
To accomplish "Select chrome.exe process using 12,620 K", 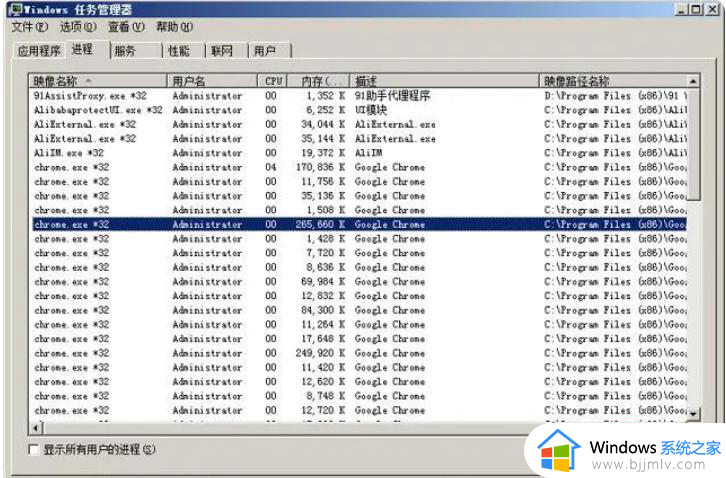I will click(x=359, y=382).
